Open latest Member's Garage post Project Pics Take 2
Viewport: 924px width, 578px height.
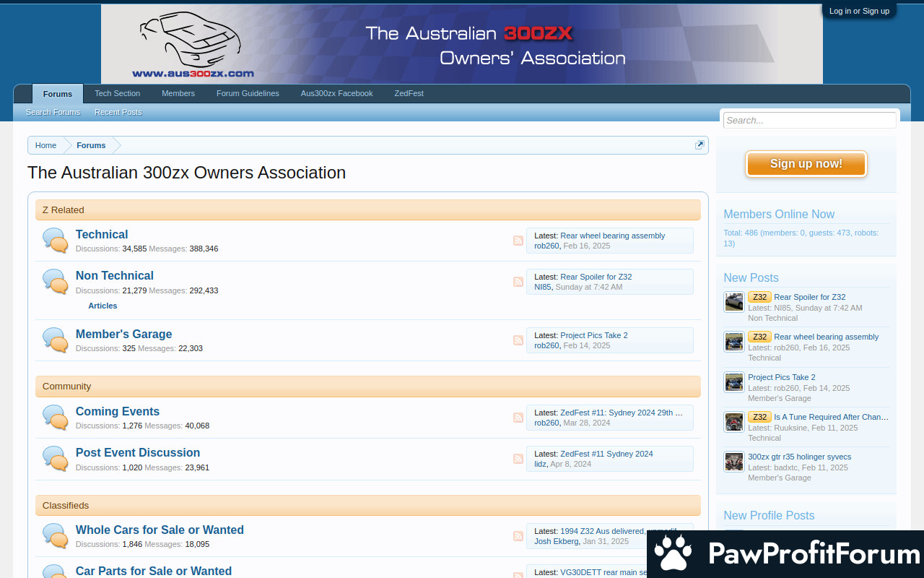click(594, 335)
